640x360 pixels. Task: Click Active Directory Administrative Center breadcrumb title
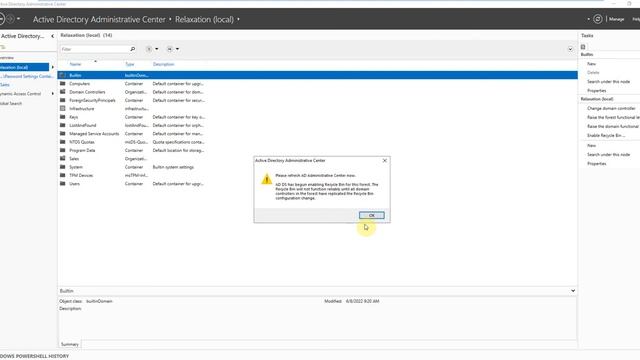point(99,19)
